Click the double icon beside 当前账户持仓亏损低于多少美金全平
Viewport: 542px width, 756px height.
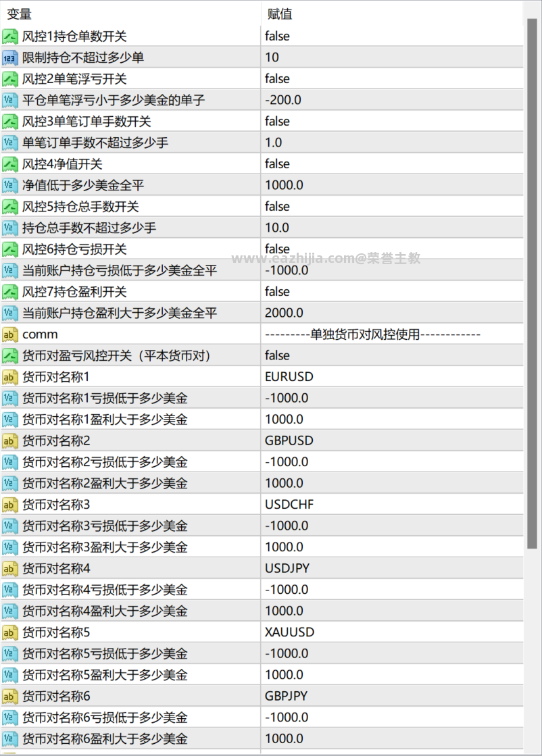click(x=9, y=270)
